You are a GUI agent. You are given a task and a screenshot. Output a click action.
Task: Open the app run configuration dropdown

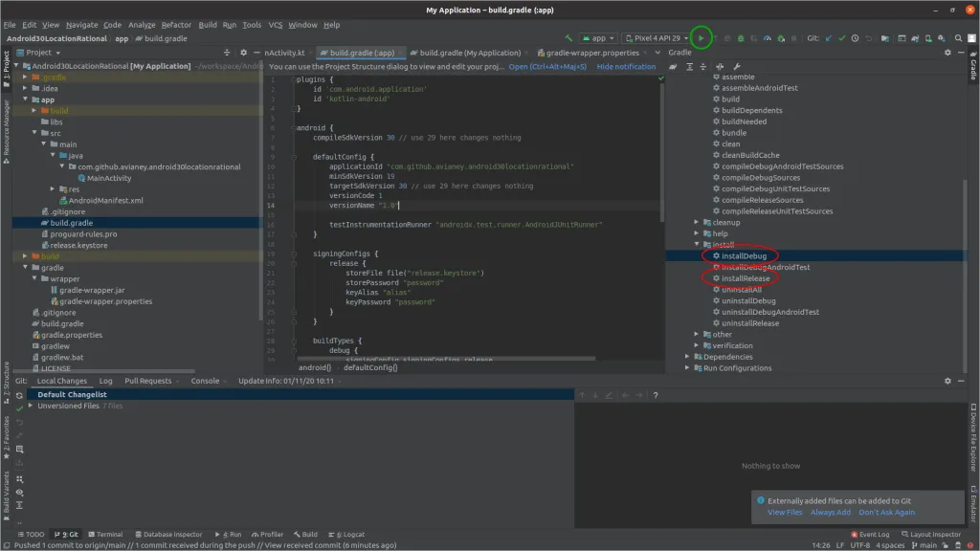click(x=598, y=38)
